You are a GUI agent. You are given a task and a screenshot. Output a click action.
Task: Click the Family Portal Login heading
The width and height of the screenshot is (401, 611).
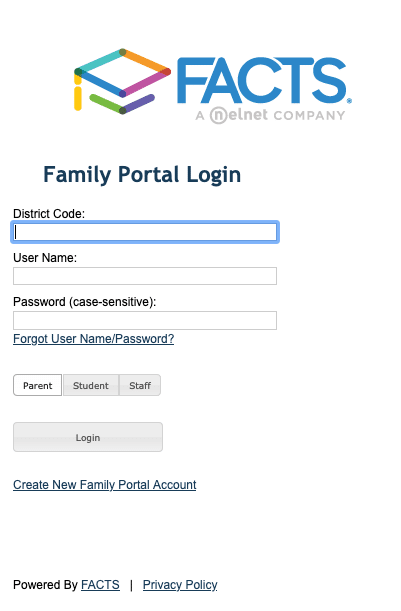pyautogui.click(x=142, y=175)
